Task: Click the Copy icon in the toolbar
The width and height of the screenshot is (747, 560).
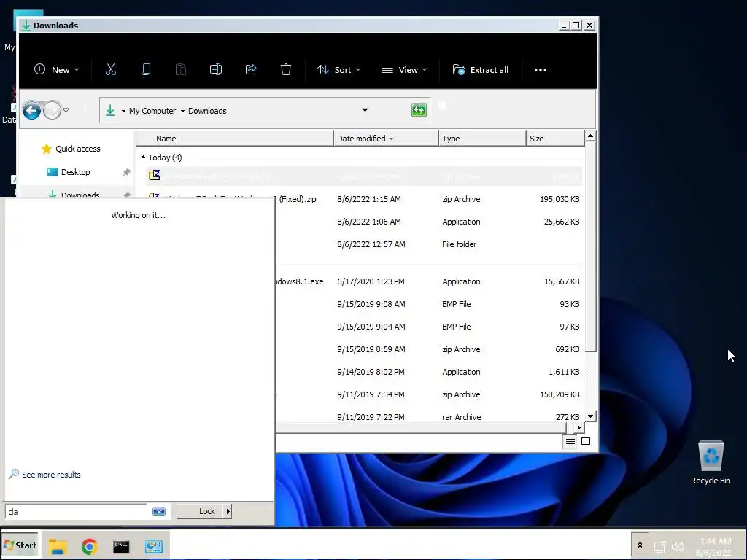Action: coord(146,69)
